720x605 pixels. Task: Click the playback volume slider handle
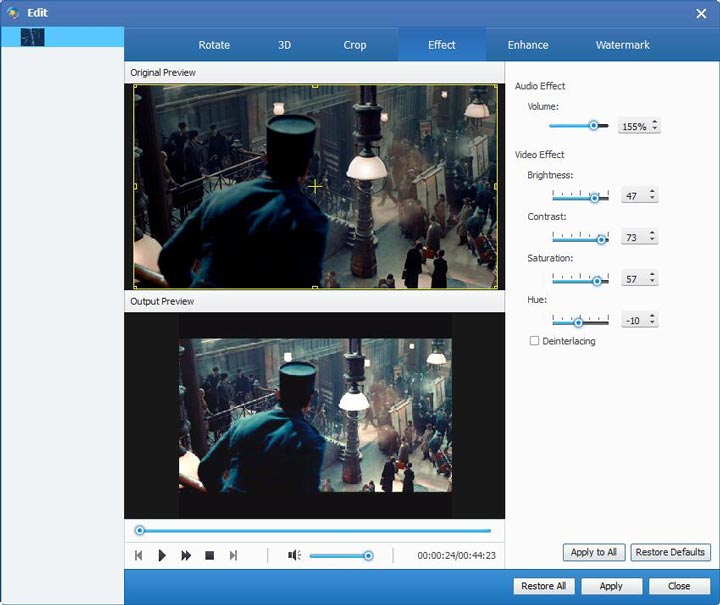tap(368, 556)
